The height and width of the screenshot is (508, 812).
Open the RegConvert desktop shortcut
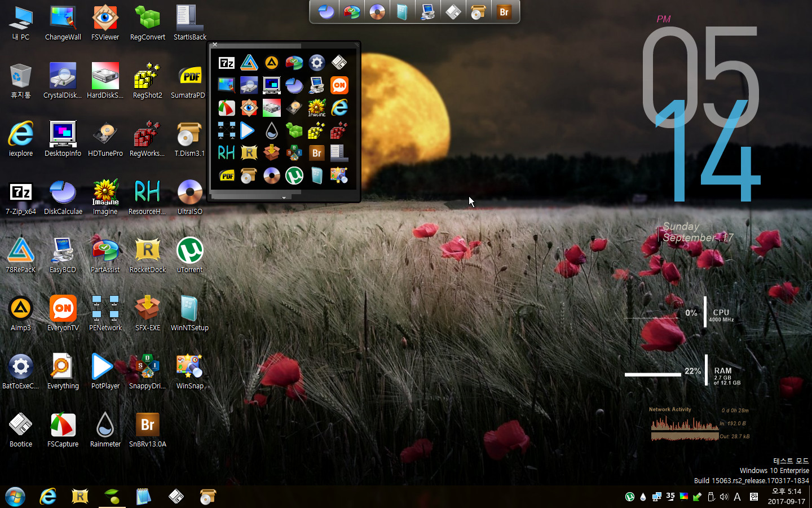(148, 23)
